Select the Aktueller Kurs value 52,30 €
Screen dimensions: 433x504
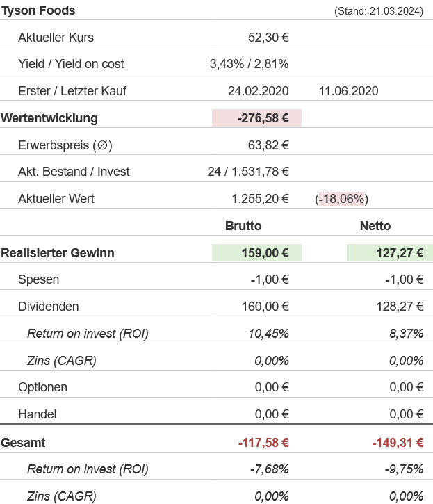(268, 38)
